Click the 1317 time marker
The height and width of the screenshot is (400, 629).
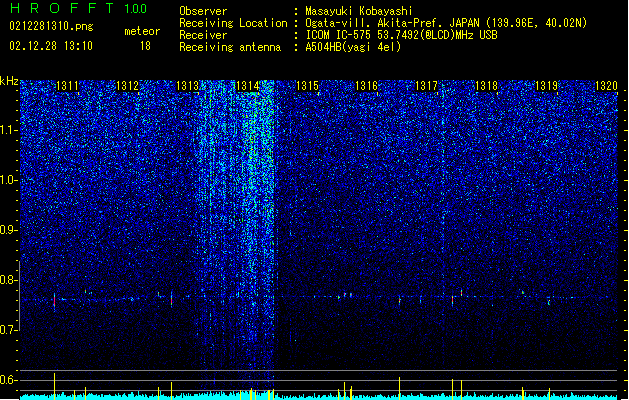tap(426, 86)
